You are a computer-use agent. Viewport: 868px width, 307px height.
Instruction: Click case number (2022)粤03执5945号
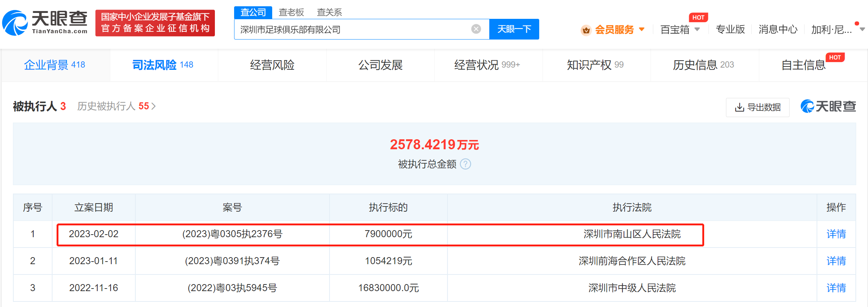tap(232, 288)
